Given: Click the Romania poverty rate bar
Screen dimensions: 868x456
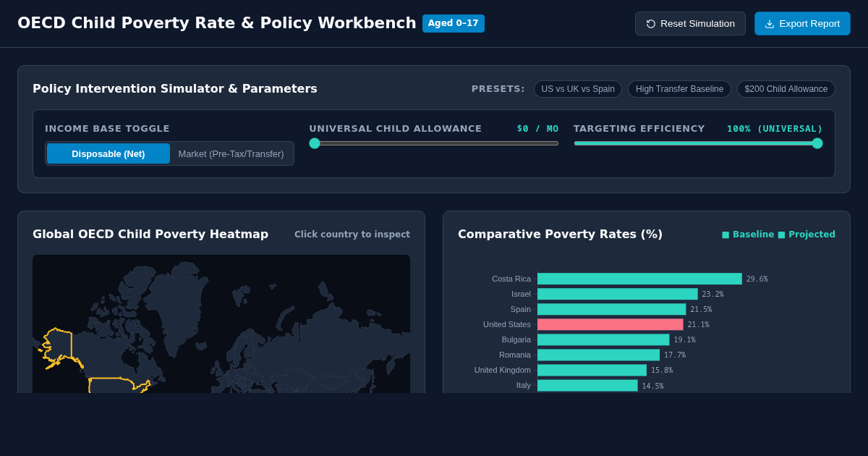Looking at the screenshot, I should pyautogui.click(x=599, y=355).
